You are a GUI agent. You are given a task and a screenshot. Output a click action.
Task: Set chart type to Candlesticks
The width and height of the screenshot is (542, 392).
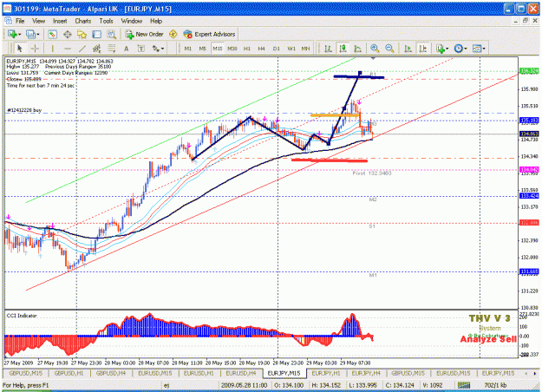[x=343, y=49]
